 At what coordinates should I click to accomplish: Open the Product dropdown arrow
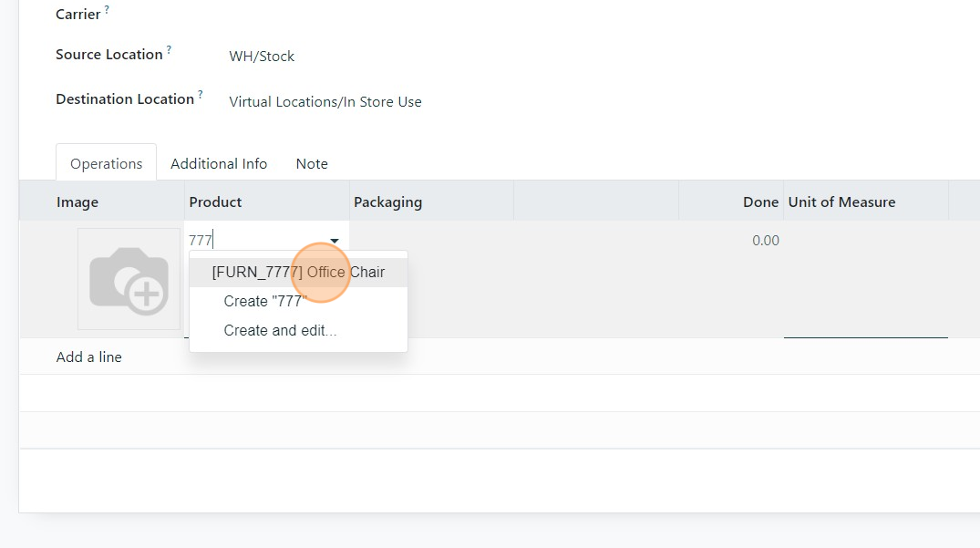(335, 241)
